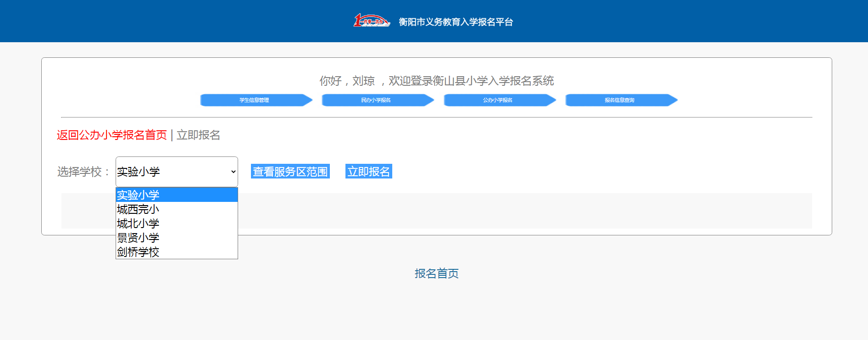Select 实验小学 highlighted option in list
868x340 pixels.
(177, 195)
